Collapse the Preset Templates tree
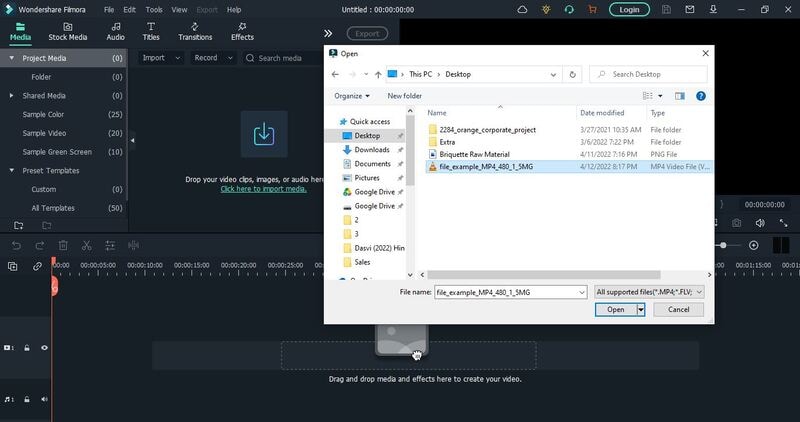Screen dimensions: 800x422 tap(11, 170)
